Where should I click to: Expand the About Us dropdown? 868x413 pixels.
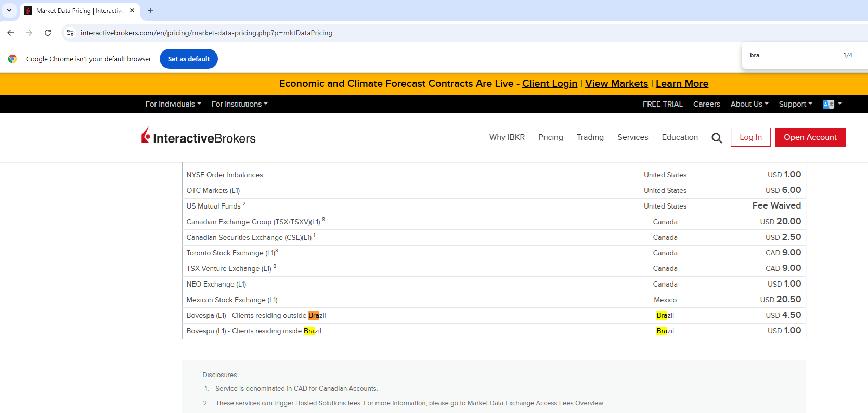point(749,104)
